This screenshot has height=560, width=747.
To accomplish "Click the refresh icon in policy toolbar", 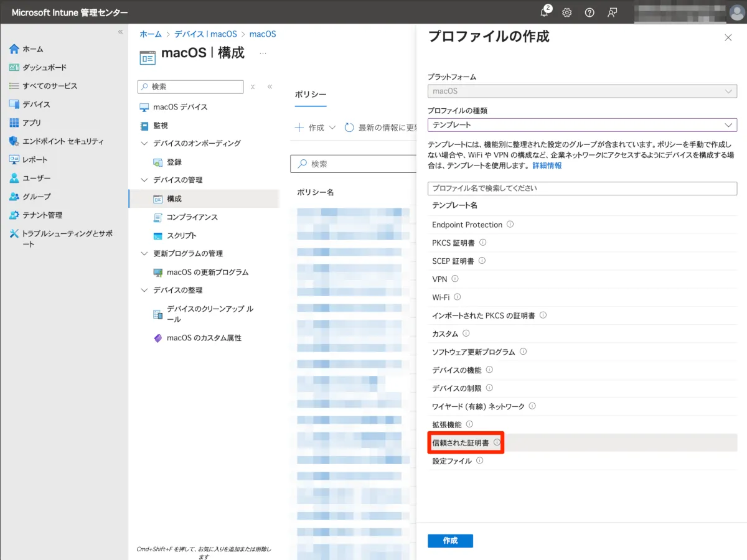I will (349, 128).
